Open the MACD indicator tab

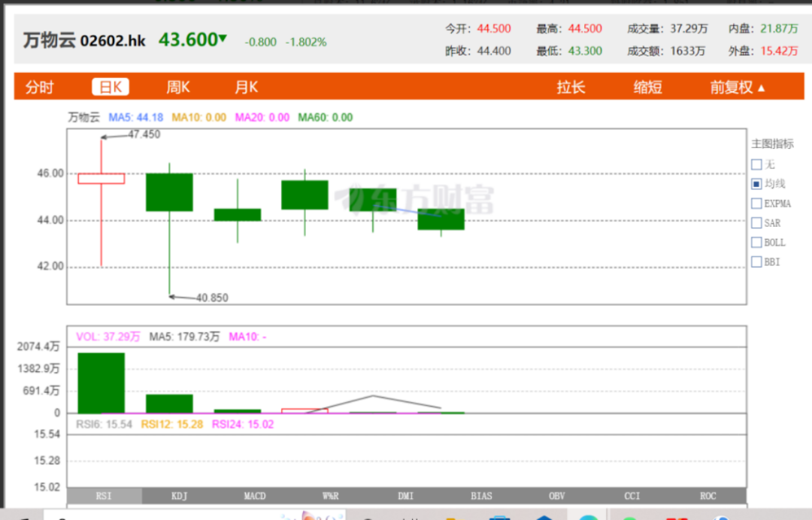click(x=255, y=496)
